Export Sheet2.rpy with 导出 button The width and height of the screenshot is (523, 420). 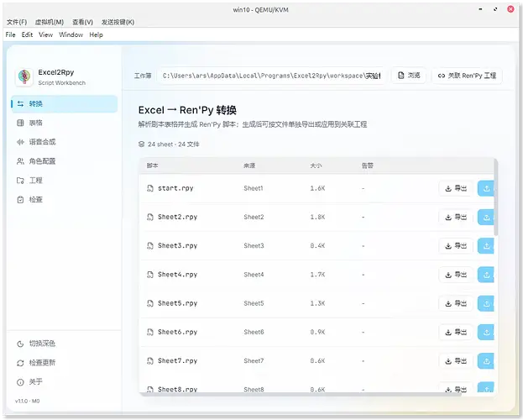point(456,217)
